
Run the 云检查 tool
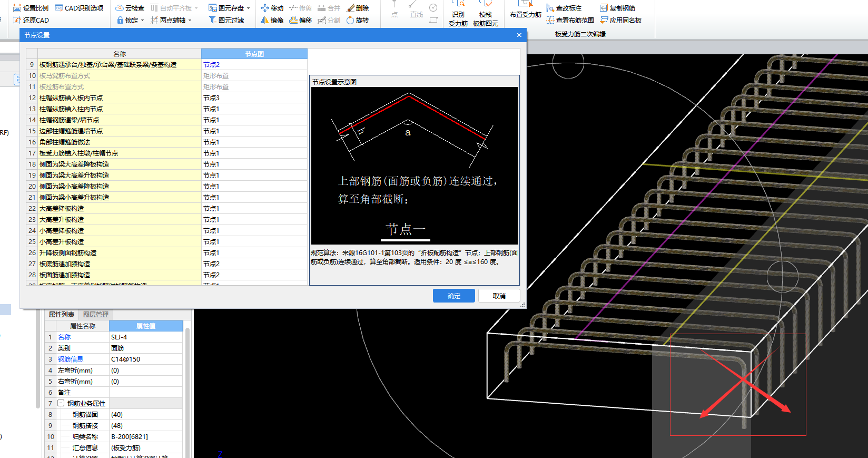130,8
